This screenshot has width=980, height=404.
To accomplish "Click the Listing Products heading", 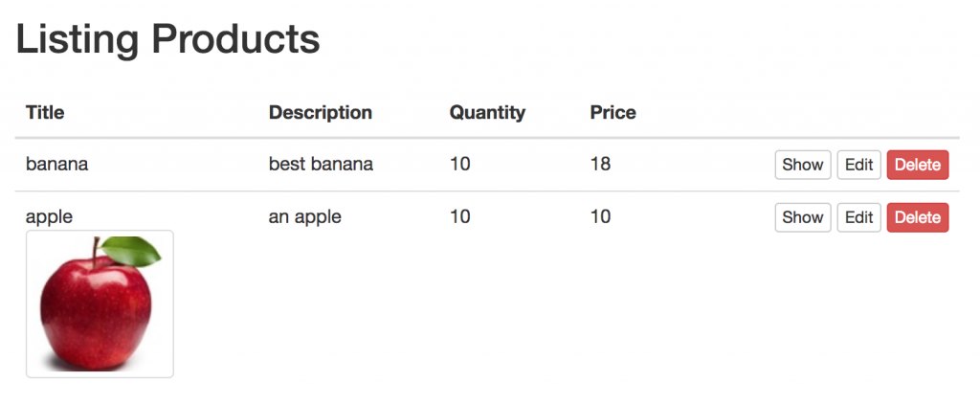I will coord(167,39).
